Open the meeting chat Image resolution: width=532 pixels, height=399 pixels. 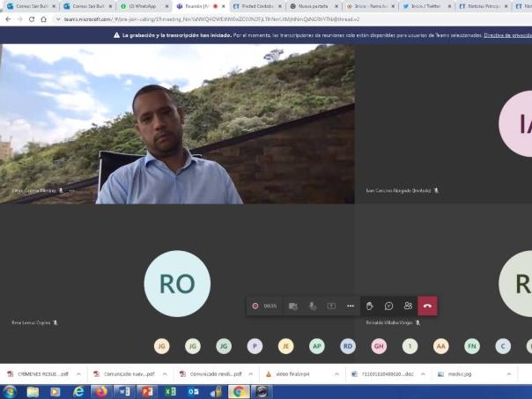click(x=388, y=306)
